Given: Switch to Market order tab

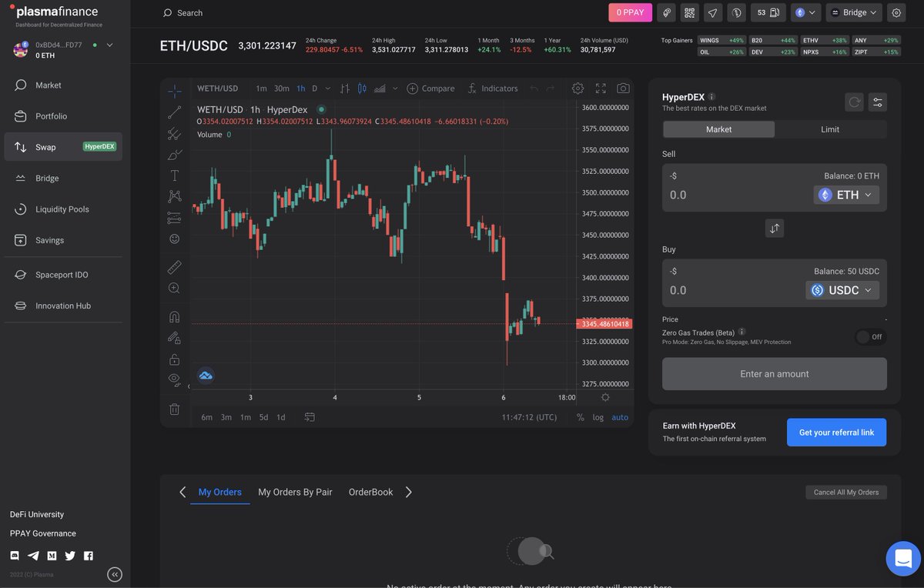Looking at the screenshot, I should [x=718, y=129].
